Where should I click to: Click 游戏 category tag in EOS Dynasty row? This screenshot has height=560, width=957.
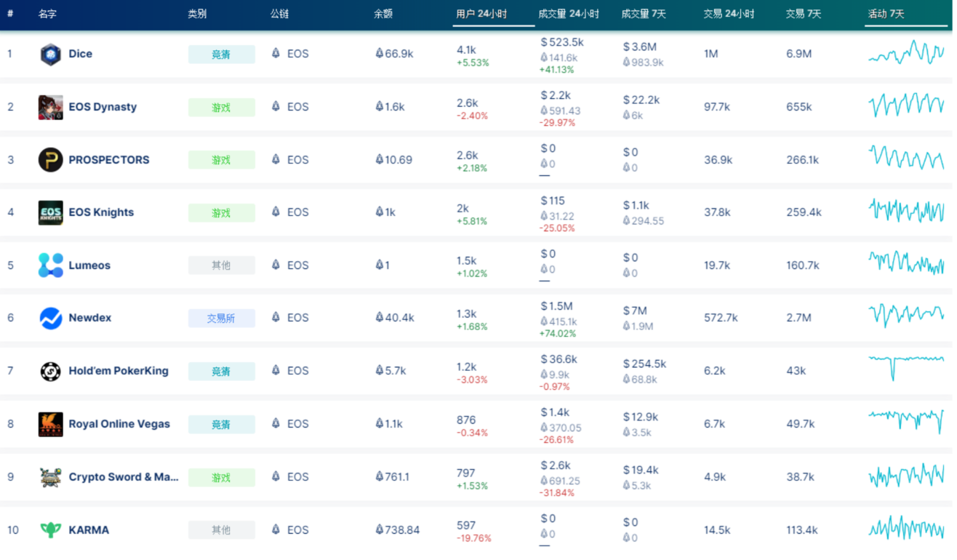pos(222,108)
